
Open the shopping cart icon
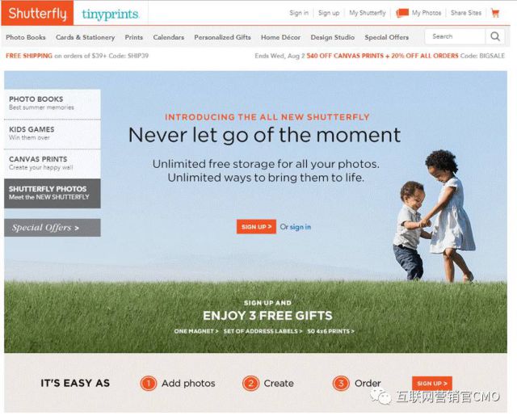(x=495, y=13)
